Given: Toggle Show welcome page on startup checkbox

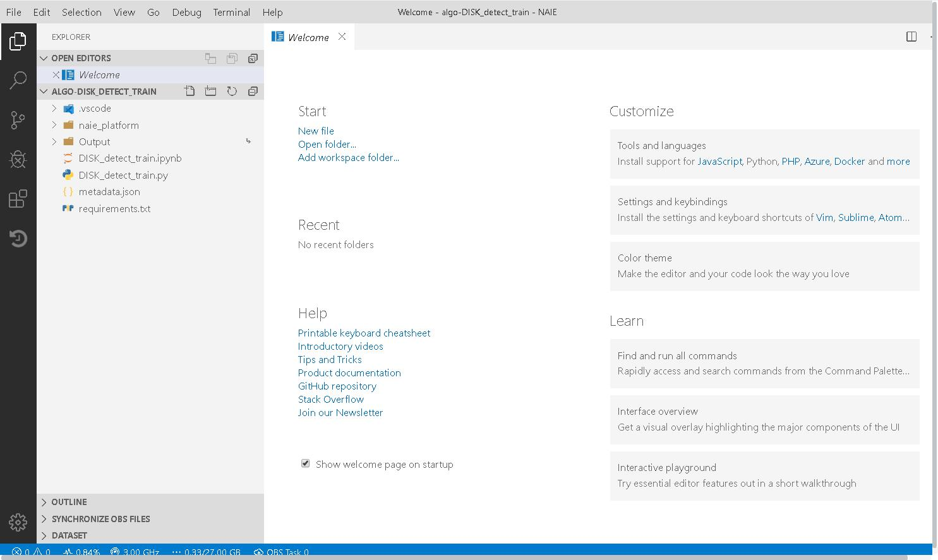Looking at the screenshot, I should [x=306, y=463].
